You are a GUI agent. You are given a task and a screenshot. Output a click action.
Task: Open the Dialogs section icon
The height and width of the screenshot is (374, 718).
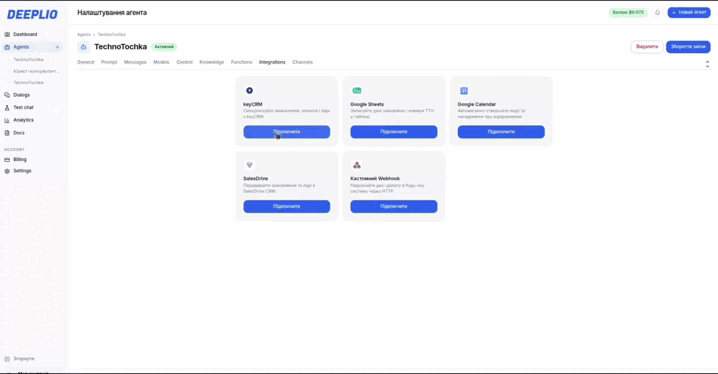pyautogui.click(x=7, y=95)
